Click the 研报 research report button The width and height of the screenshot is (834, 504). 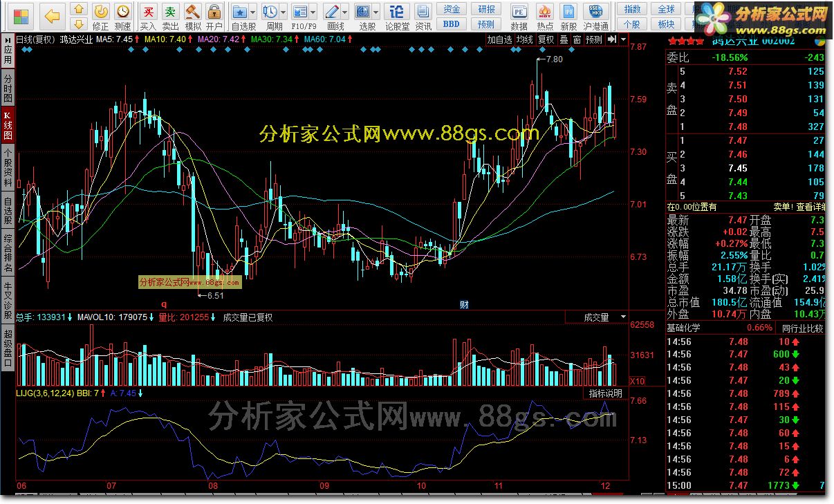pos(487,10)
